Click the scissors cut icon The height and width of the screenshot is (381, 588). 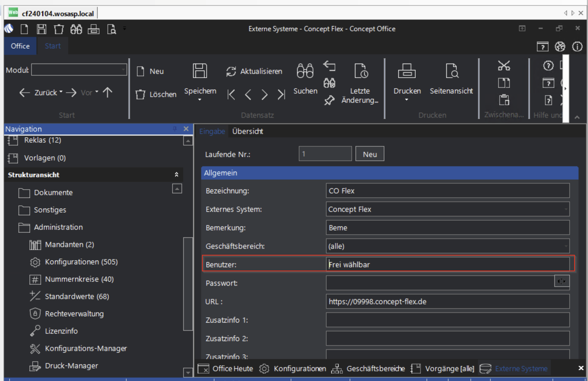point(504,66)
